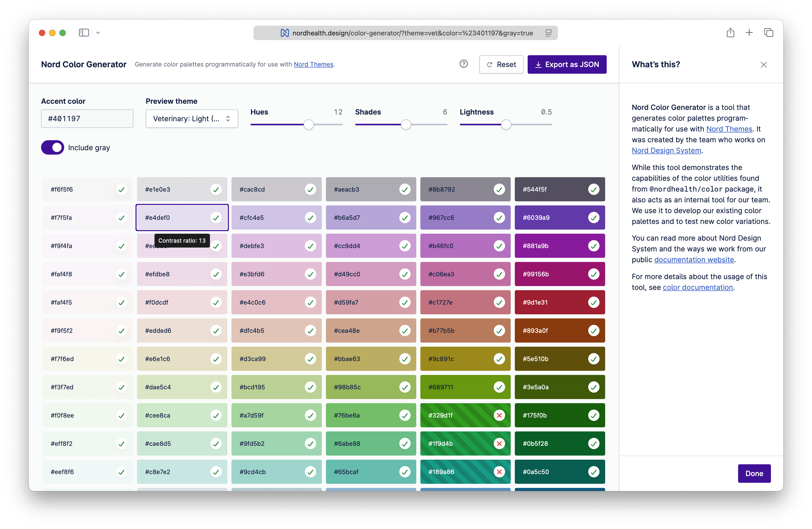Close the What's this panel
This screenshot has height=529, width=812.
[x=763, y=64]
